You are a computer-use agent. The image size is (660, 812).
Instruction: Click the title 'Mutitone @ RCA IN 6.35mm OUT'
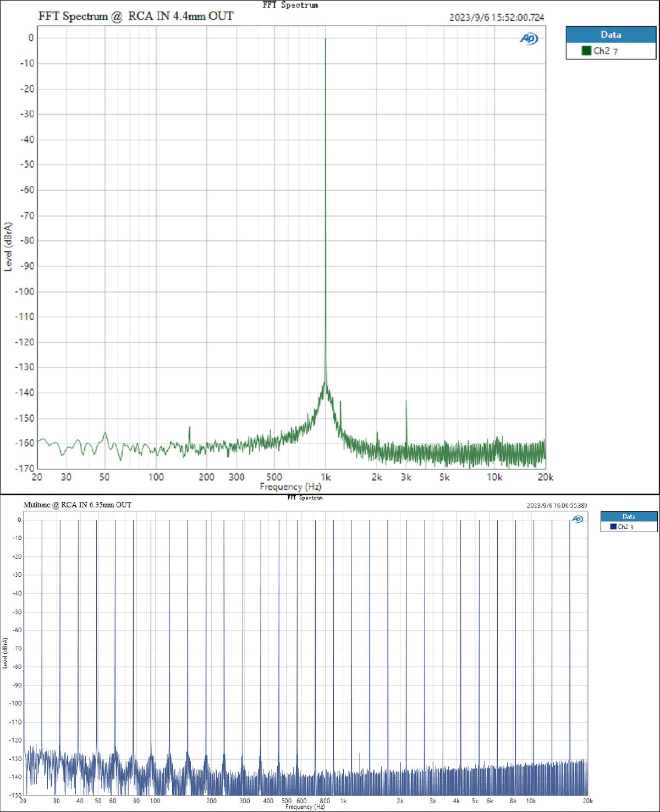coord(78,505)
